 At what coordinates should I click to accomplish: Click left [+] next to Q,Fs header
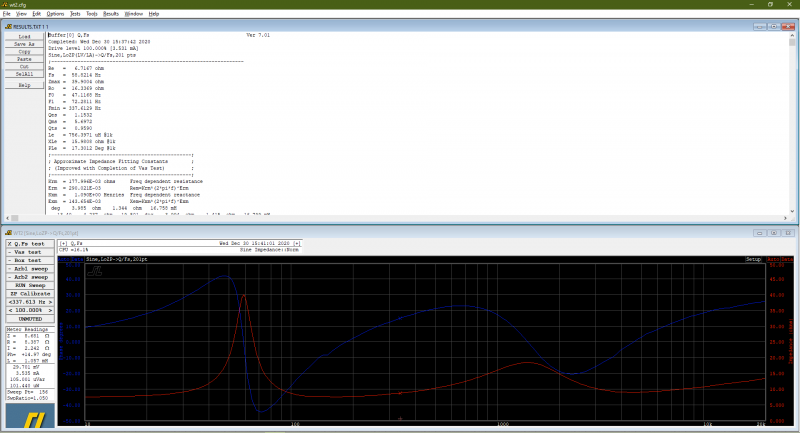[64, 244]
